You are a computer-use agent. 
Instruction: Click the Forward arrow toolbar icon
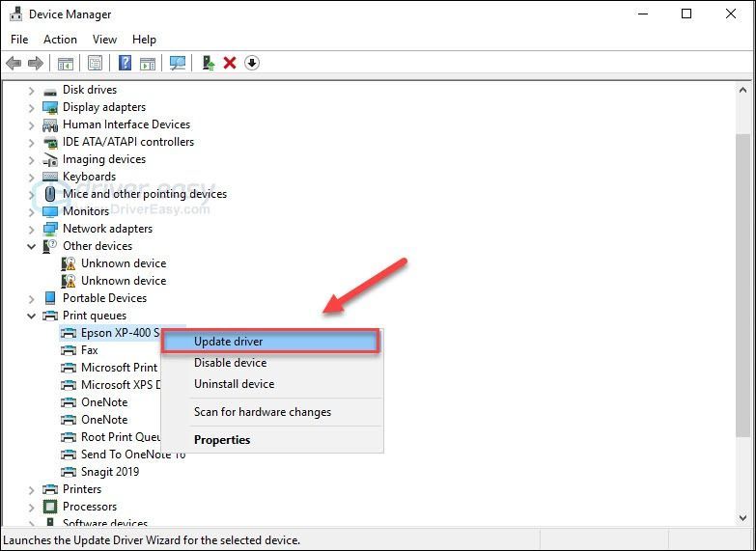pyautogui.click(x=36, y=63)
